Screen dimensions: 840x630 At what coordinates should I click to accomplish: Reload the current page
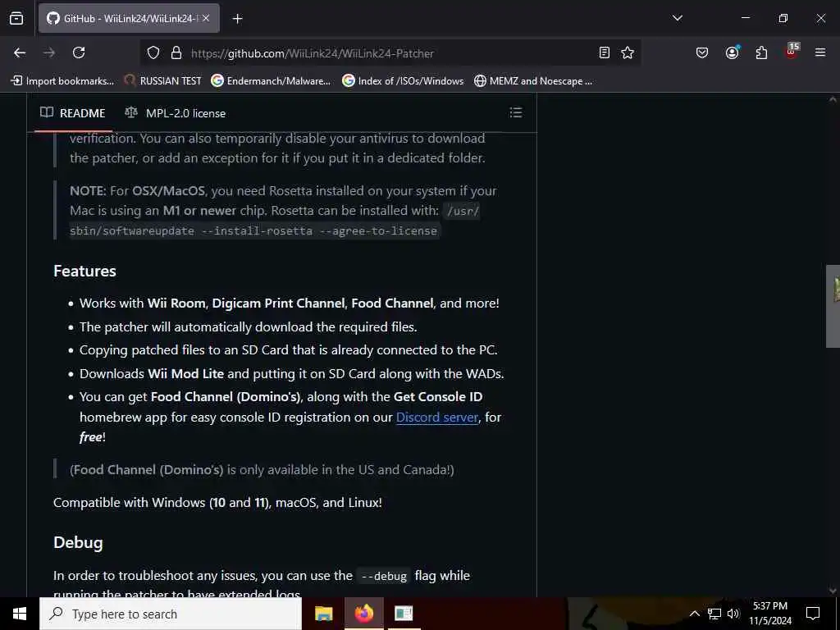click(79, 52)
